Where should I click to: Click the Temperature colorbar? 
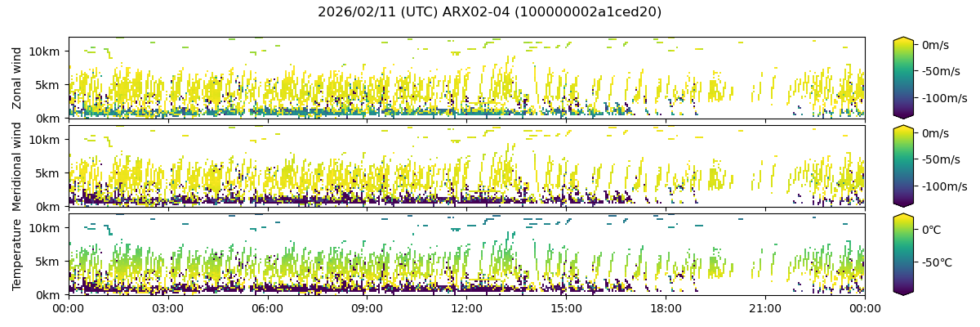tap(902, 254)
